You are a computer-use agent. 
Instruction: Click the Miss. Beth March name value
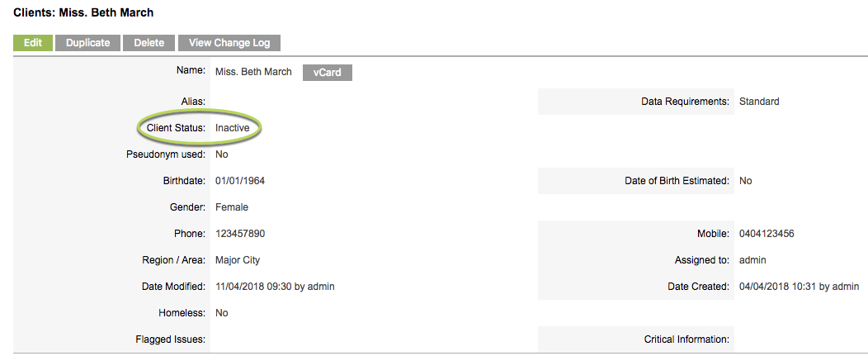tap(253, 72)
